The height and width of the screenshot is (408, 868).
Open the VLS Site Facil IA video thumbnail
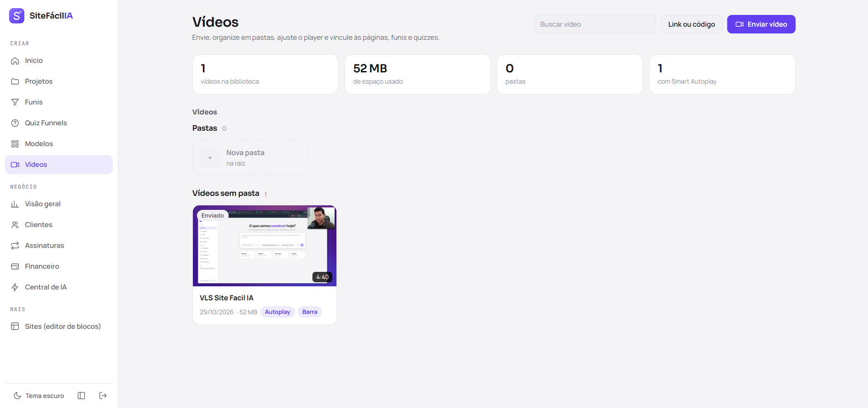(264, 246)
